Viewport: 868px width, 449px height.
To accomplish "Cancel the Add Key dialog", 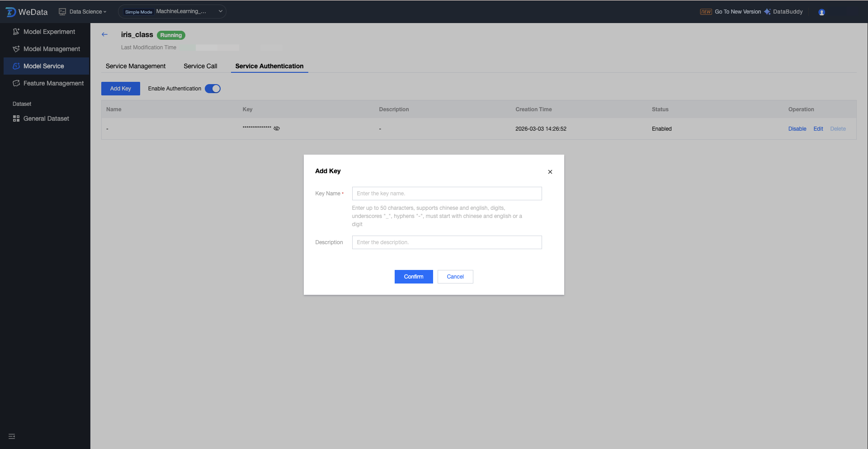I will 455,277.
